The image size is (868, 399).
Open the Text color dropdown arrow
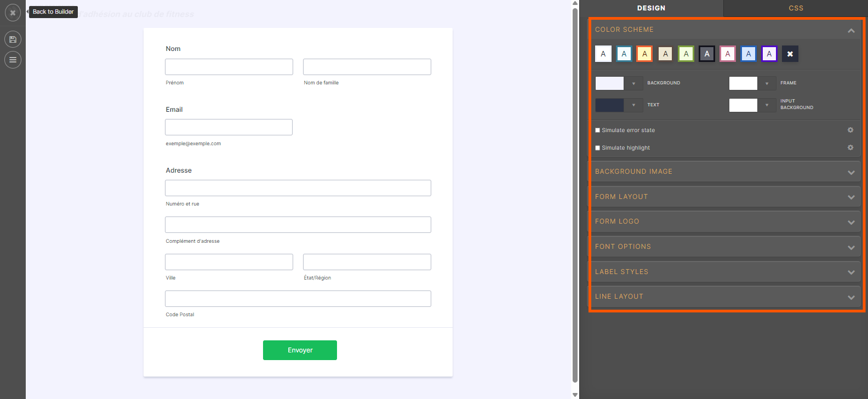click(x=633, y=105)
